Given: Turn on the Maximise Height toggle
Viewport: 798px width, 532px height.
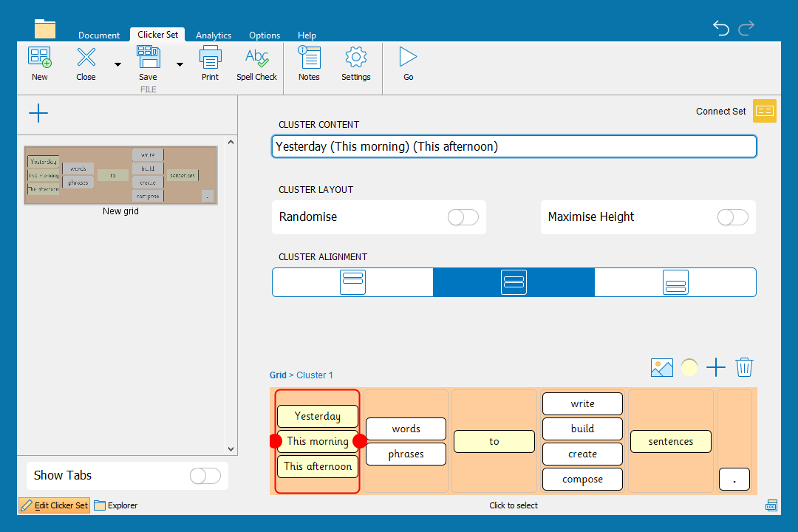Looking at the screenshot, I should (x=732, y=217).
